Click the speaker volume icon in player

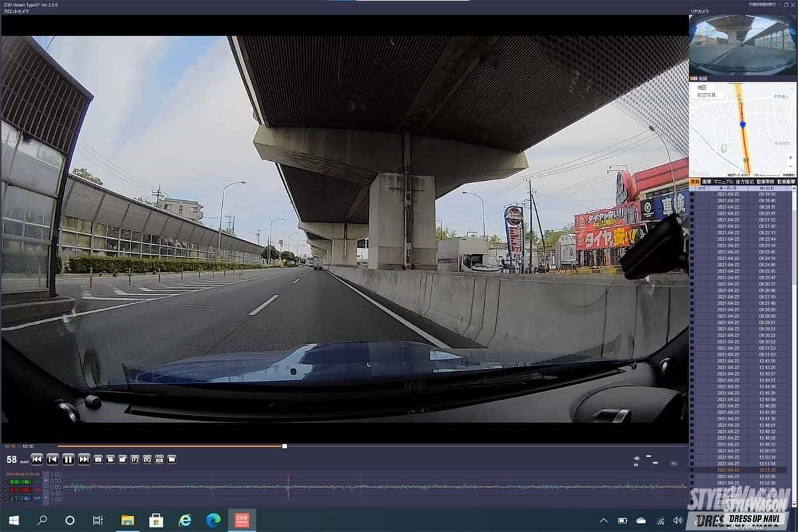[x=636, y=458]
